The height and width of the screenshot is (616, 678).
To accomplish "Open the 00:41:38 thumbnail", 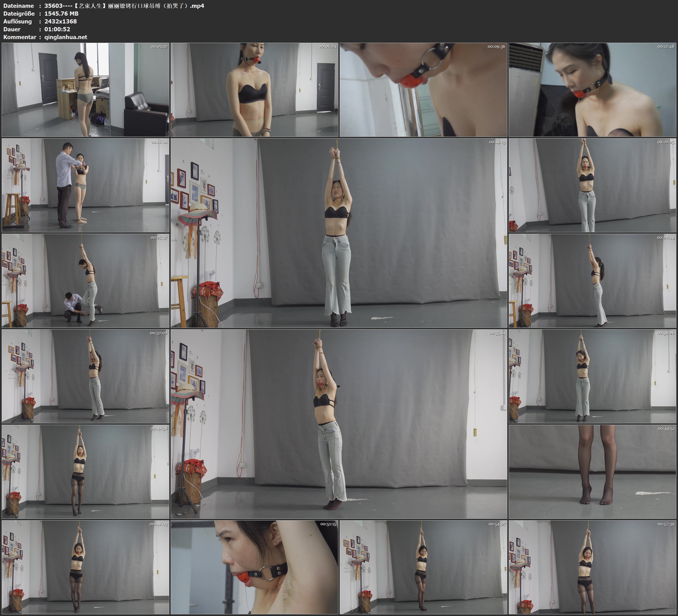I will coord(85,471).
